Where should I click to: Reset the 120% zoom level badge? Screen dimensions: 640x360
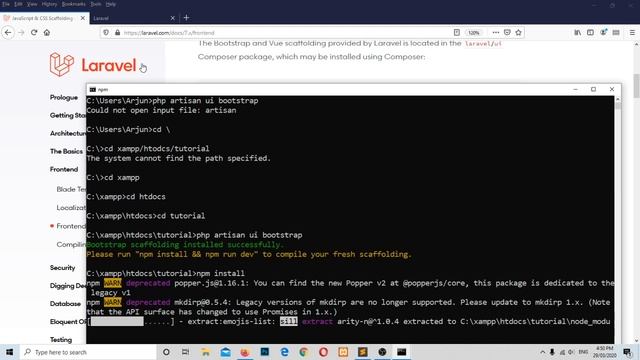[473, 33]
